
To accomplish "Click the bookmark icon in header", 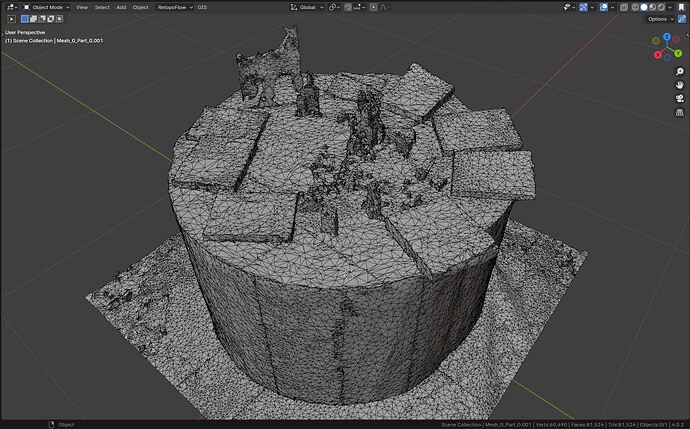I will click(681, 7).
